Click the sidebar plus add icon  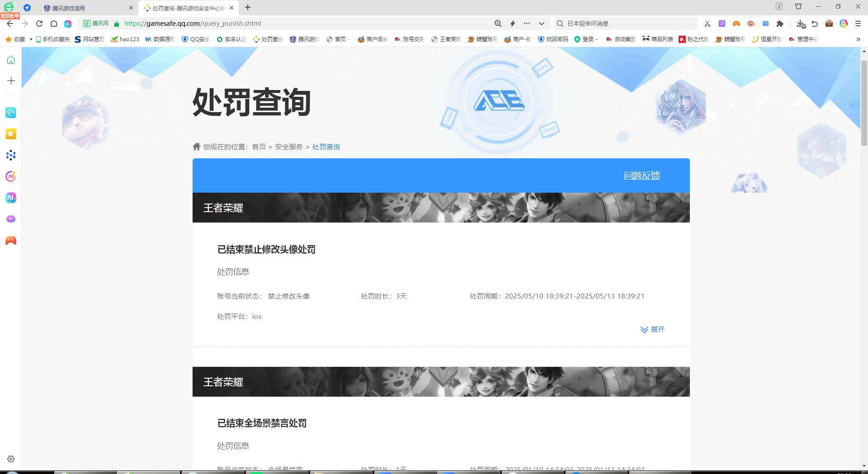[11, 81]
